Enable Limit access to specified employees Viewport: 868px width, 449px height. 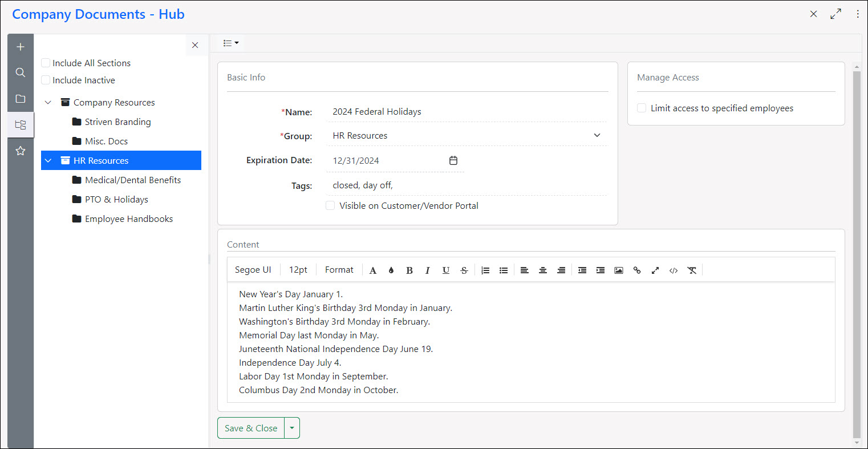click(642, 108)
